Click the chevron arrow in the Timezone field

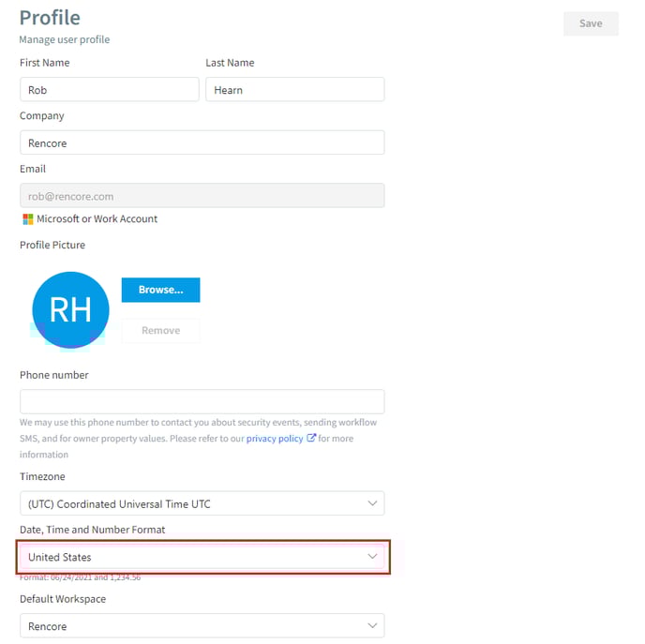(372, 503)
